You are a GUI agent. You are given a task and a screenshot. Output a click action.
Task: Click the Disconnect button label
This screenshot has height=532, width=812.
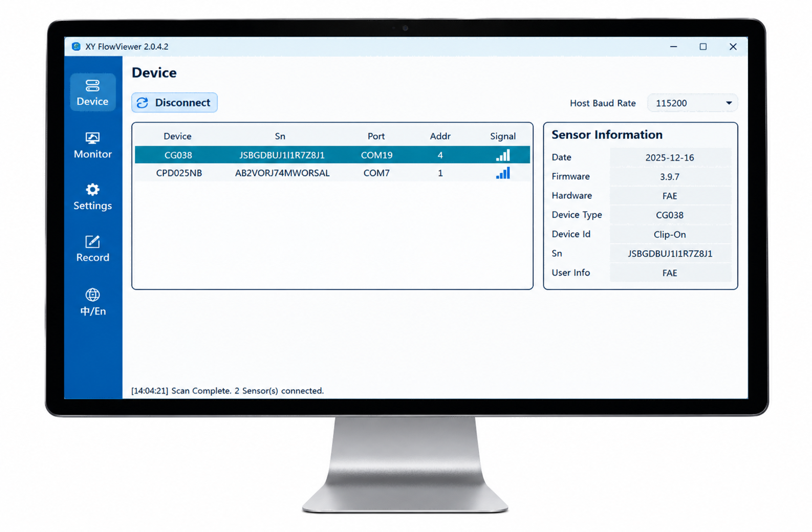pos(182,103)
